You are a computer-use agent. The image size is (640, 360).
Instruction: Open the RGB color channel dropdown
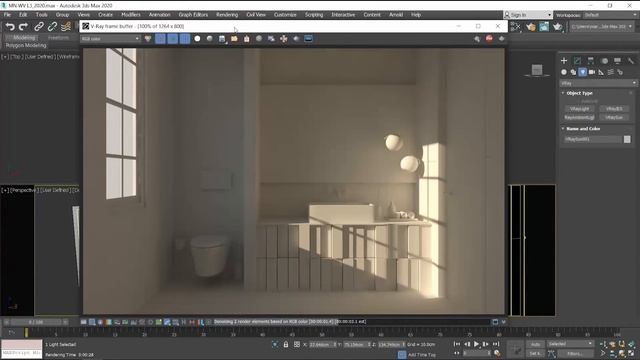click(110, 39)
